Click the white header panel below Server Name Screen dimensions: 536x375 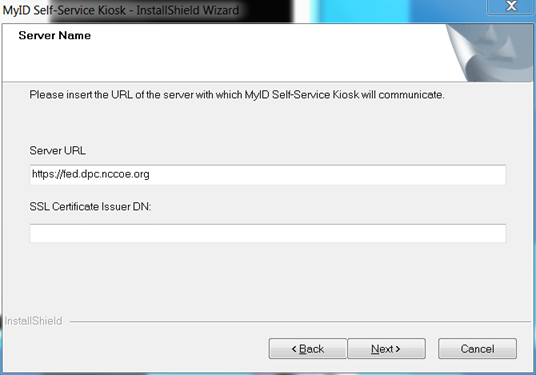click(x=222, y=62)
